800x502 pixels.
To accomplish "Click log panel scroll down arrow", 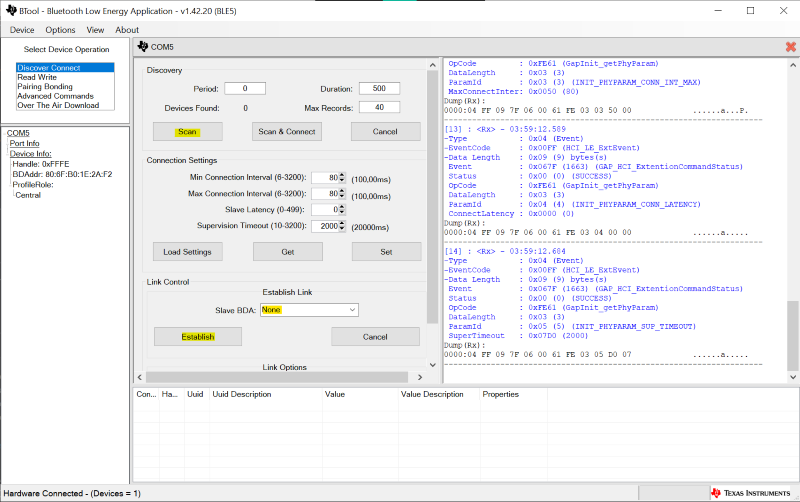I will click(793, 377).
